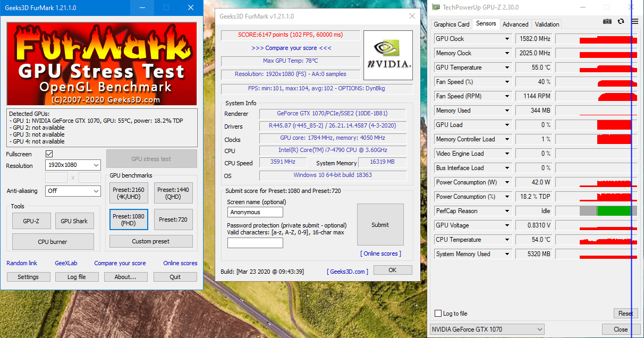Expand the System Memory Used dropdown
Screen dimensions: 644x338
[507, 254]
